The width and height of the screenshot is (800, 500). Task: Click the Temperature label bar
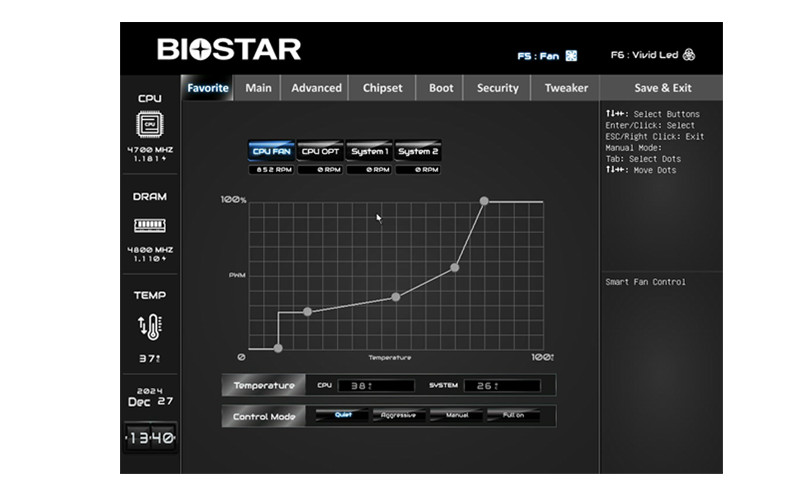click(x=264, y=385)
